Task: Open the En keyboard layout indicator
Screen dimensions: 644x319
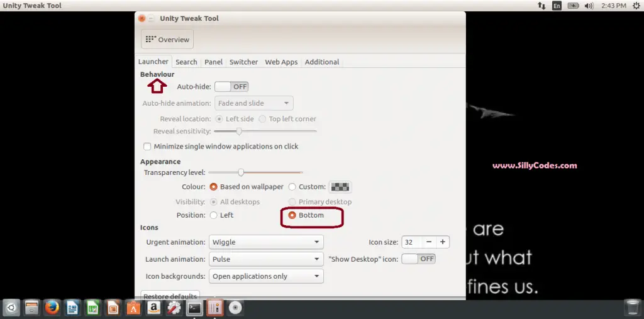Action: coord(557,6)
